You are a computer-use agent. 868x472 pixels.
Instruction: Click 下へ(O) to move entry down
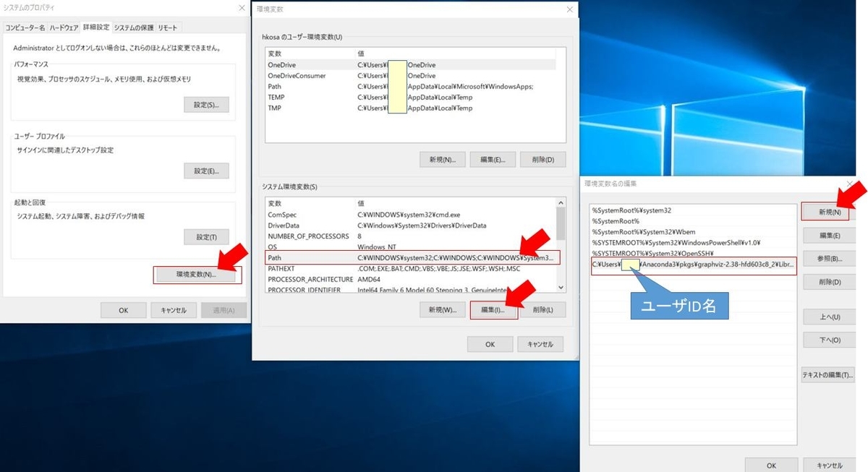pos(830,340)
